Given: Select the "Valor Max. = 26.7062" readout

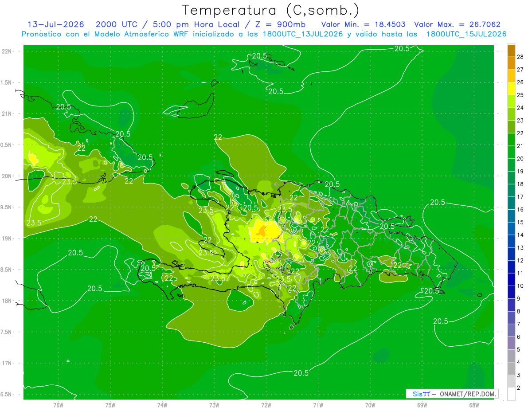Looking at the screenshot, I should click(458, 25).
